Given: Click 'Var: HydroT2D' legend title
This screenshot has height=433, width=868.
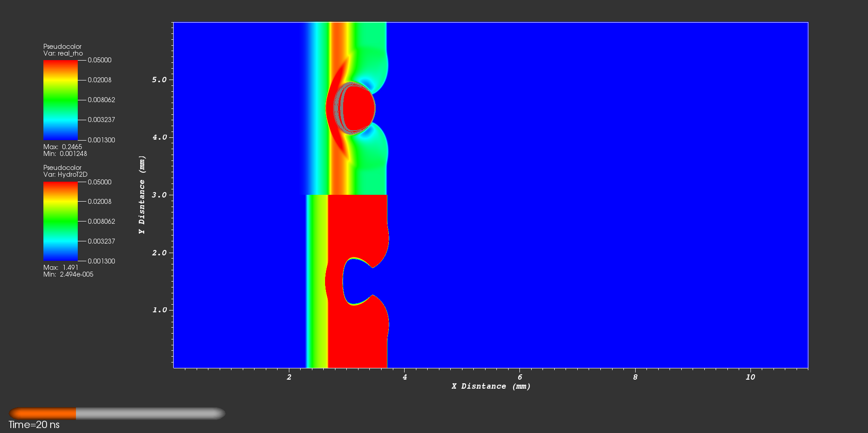Looking at the screenshot, I should click(x=66, y=174).
